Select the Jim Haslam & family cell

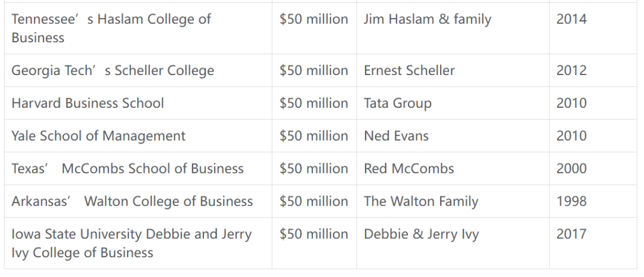[453, 29]
